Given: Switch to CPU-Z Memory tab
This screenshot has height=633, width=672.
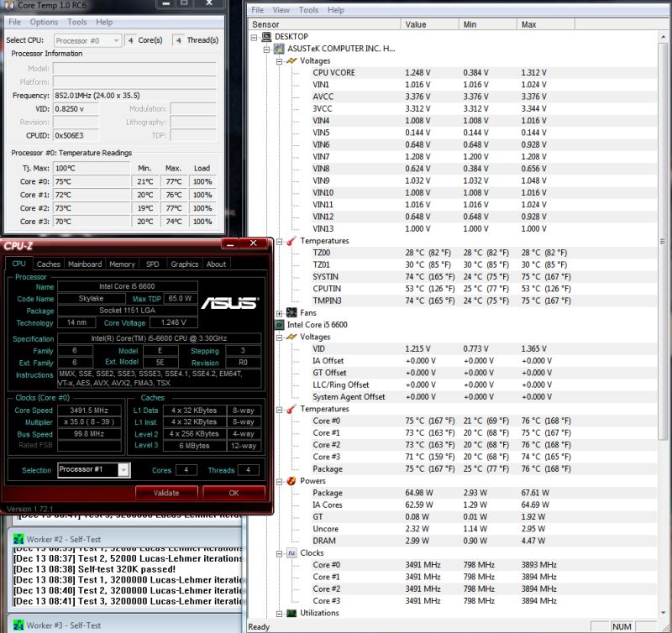Looking at the screenshot, I should point(122,264).
